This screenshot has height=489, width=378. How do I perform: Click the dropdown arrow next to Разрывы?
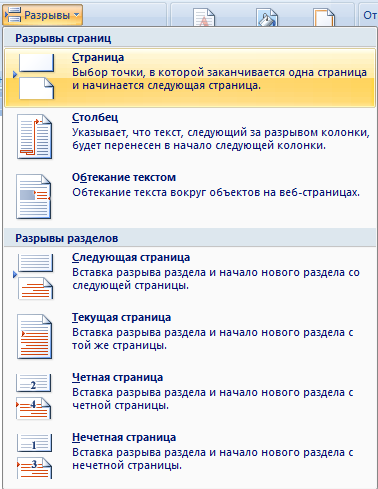tap(76, 15)
